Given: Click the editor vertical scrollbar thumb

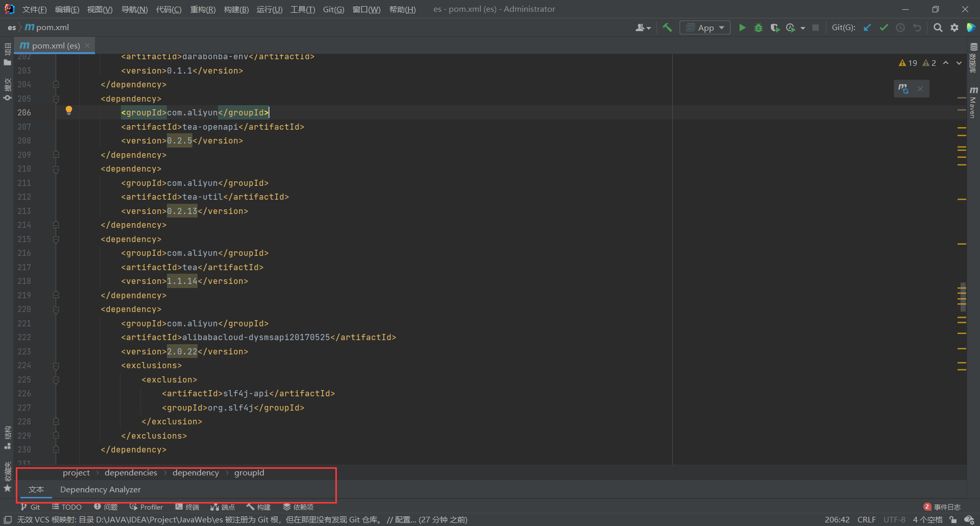Looking at the screenshot, I should coord(963,297).
